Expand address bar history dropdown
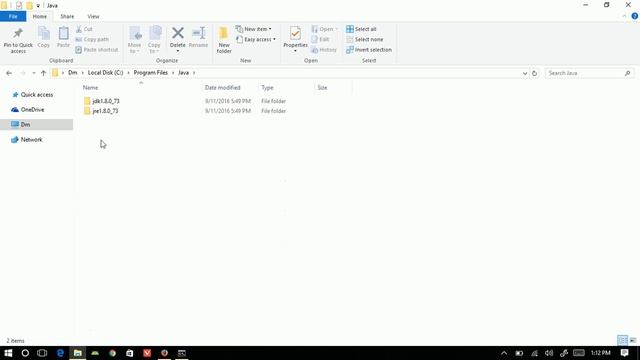 point(525,73)
